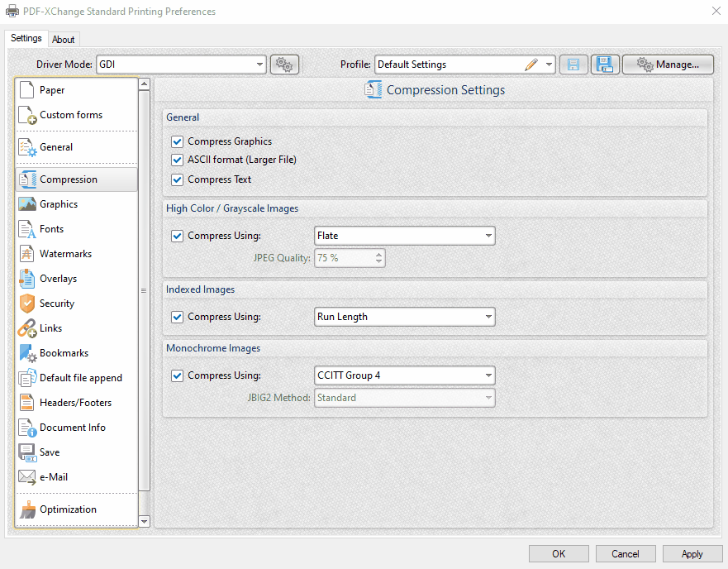Image resolution: width=728 pixels, height=569 pixels.
Task: Toggle Compress Text checkbox
Action: (177, 179)
